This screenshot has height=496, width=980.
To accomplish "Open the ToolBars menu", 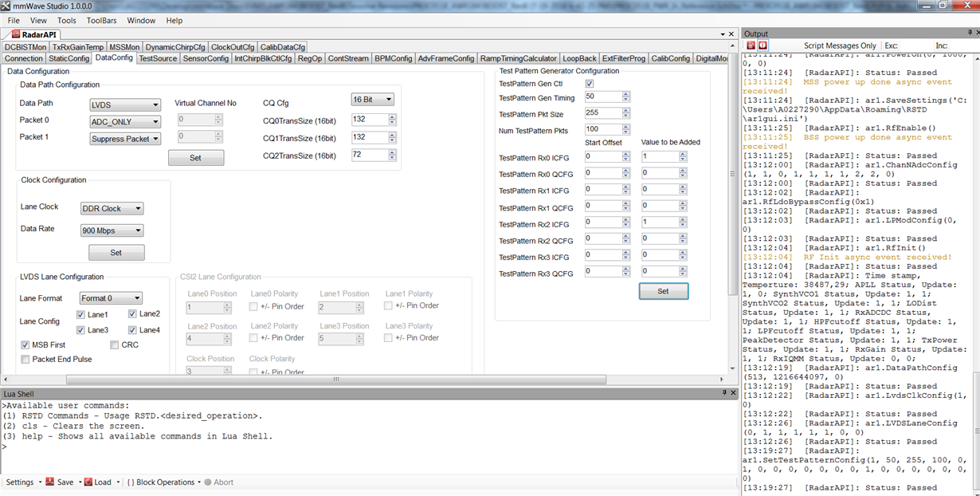I will click(102, 20).
